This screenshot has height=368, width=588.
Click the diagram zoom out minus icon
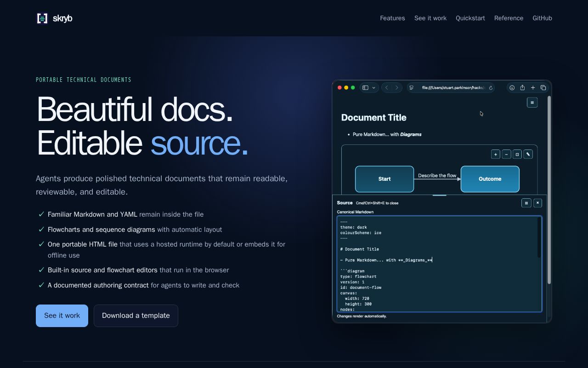(506, 155)
